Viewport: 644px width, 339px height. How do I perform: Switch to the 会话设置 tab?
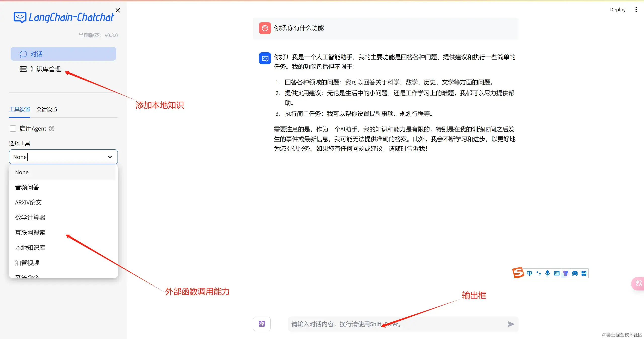pos(47,109)
